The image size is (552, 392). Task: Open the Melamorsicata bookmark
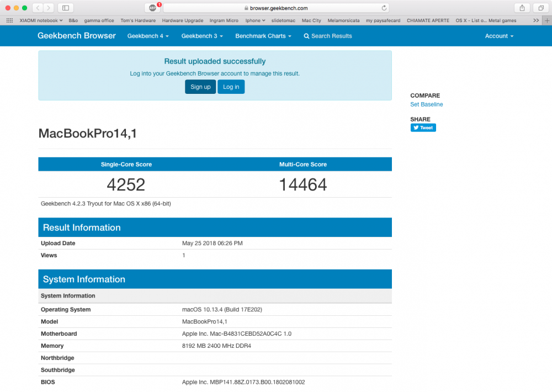point(343,20)
